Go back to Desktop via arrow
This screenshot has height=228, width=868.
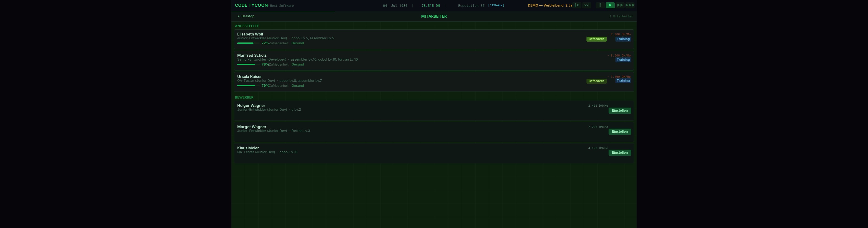click(x=246, y=16)
